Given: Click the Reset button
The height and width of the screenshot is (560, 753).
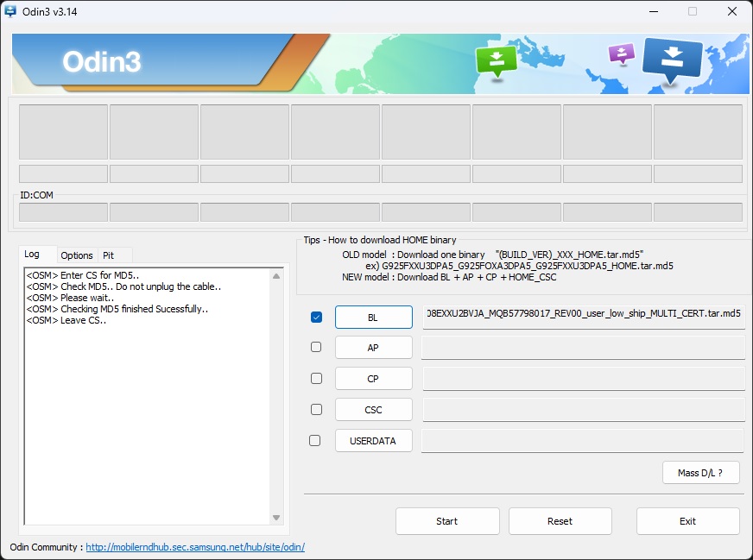Looking at the screenshot, I should pyautogui.click(x=560, y=521).
